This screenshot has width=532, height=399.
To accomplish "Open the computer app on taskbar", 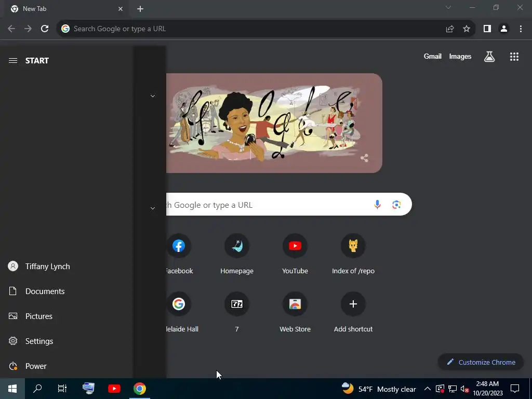I will point(88,389).
